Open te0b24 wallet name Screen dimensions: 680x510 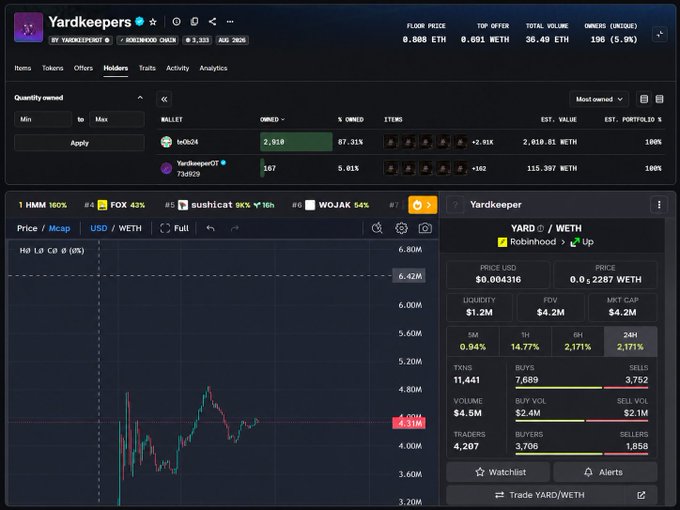pyautogui.click(x=187, y=142)
